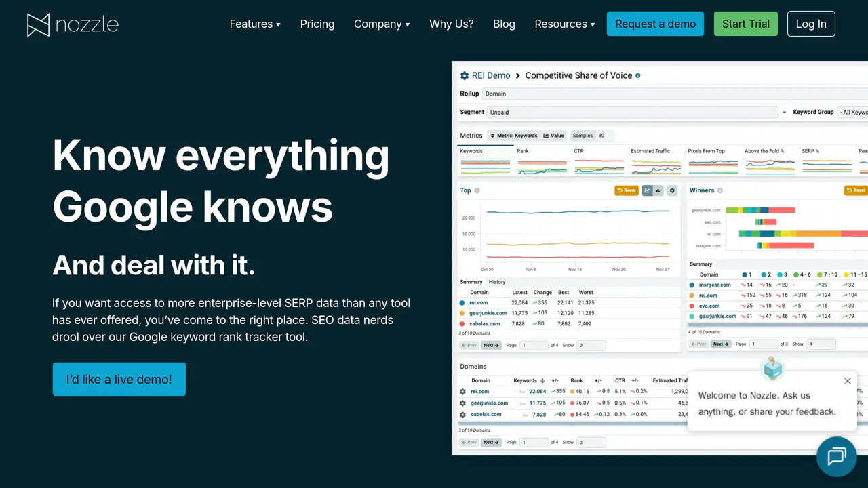Click the Start Trial button

point(745,24)
